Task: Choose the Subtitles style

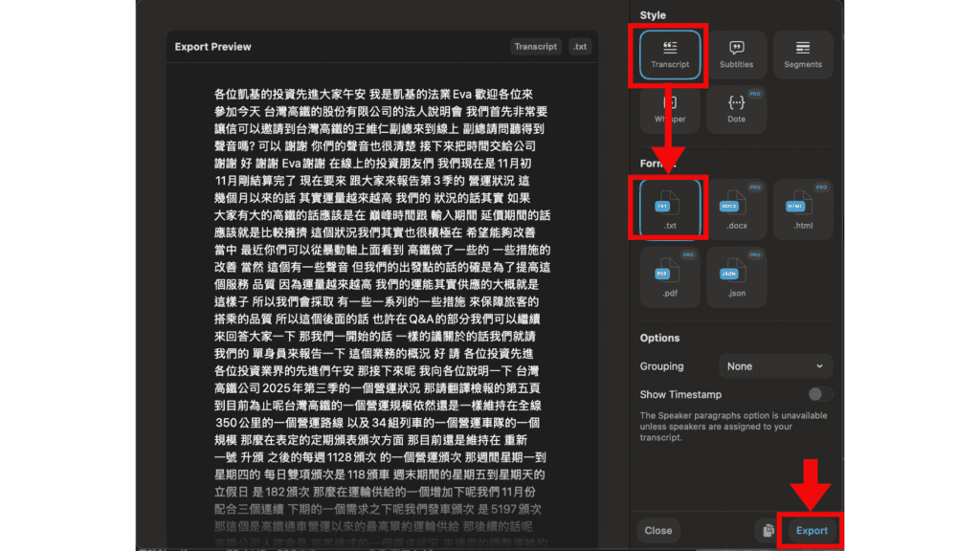Action: pos(736,55)
